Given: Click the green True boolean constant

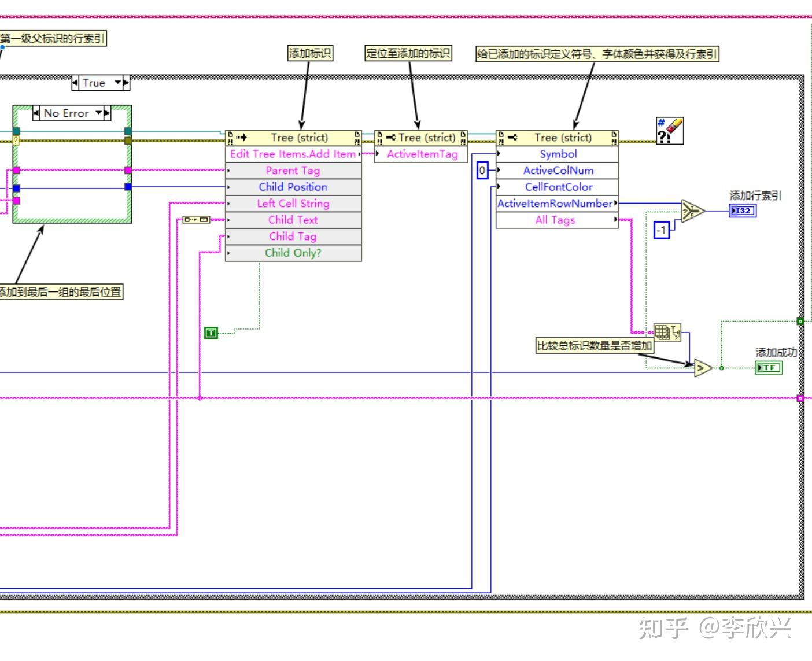Looking at the screenshot, I should (211, 333).
